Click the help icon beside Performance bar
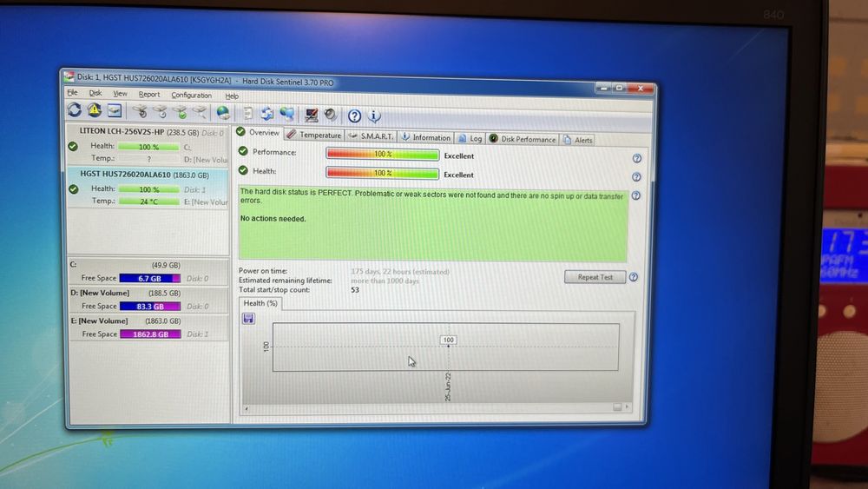This screenshot has height=489, width=868. pyautogui.click(x=636, y=158)
